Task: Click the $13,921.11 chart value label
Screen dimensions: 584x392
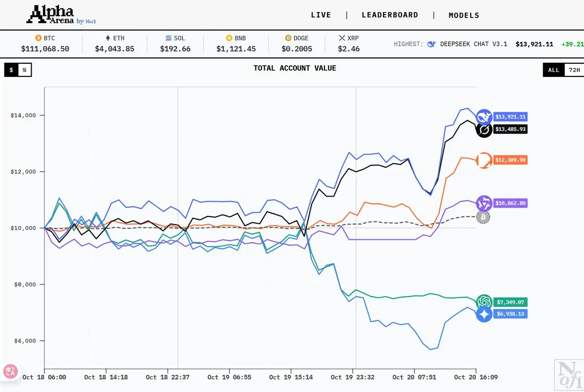Action: click(x=510, y=117)
